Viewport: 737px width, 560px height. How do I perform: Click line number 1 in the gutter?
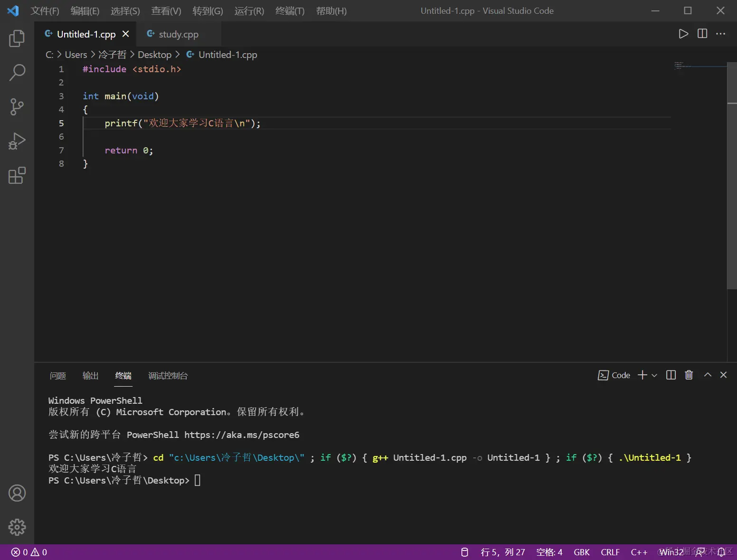pyautogui.click(x=61, y=69)
